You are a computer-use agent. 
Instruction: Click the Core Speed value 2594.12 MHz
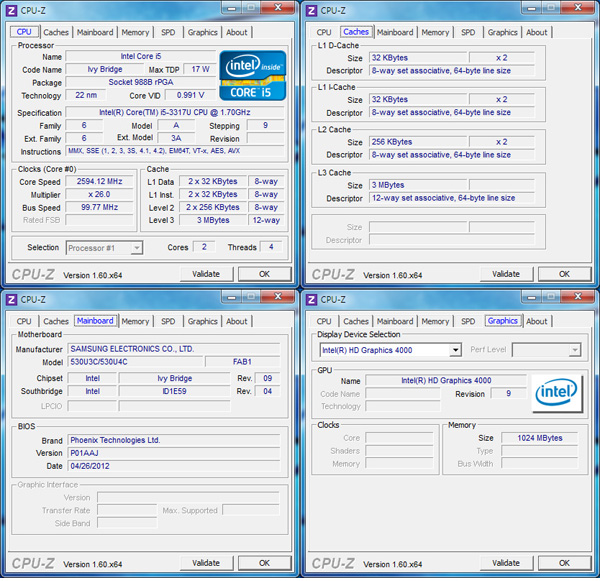[x=99, y=181]
